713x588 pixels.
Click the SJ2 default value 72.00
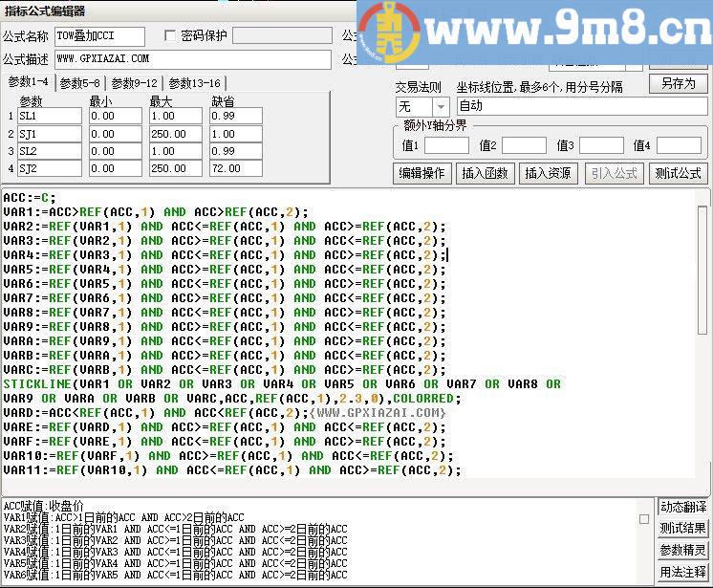pyautogui.click(x=236, y=168)
